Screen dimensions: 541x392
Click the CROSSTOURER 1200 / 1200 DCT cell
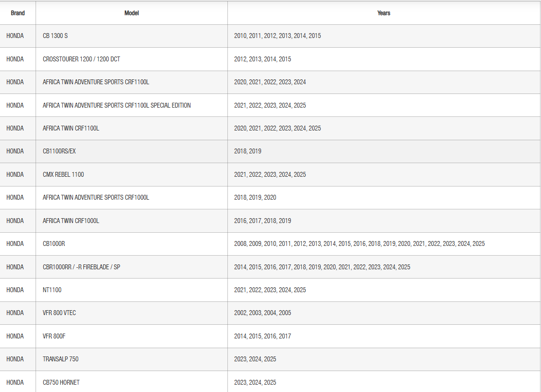81,59
